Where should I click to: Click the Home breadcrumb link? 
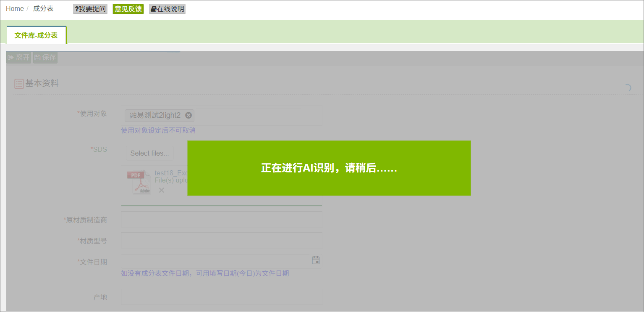(x=15, y=8)
